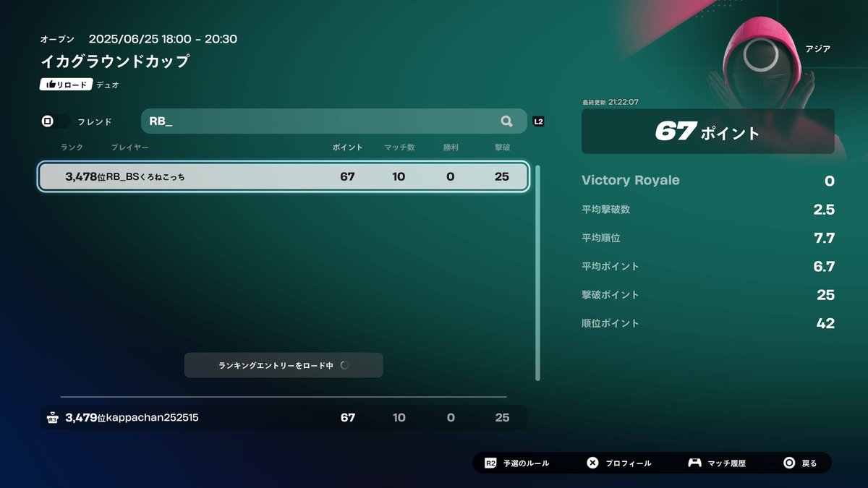Open プロフィール for the selected player
868x488 pixels.
(x=629, y=463)
